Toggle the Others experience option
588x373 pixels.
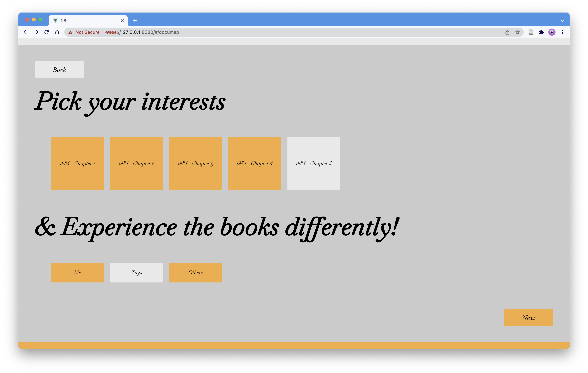point(195,272)
